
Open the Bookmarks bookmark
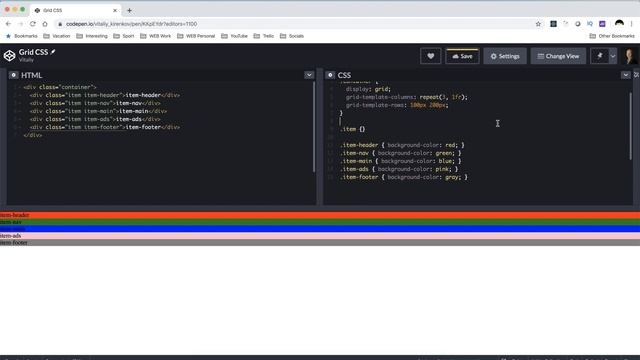[22, 36]
